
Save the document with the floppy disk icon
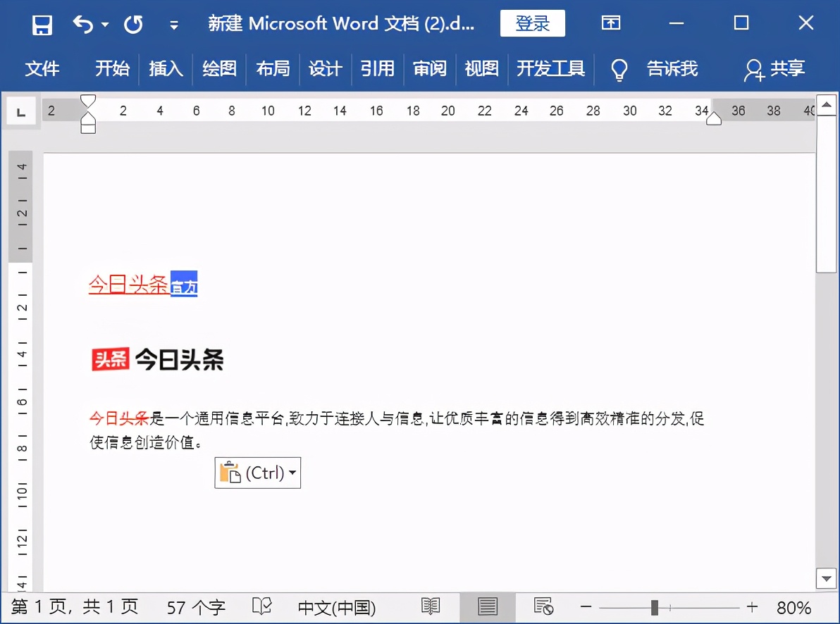(x=42, y=25)
